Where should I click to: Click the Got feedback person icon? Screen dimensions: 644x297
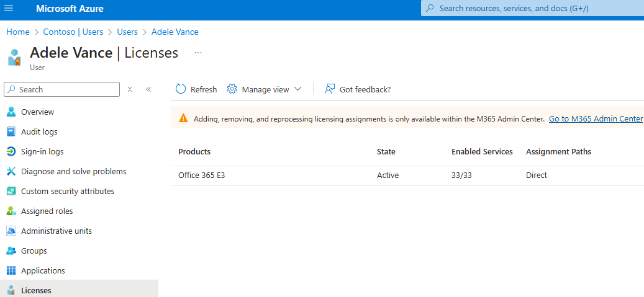(x=330, y=89)
